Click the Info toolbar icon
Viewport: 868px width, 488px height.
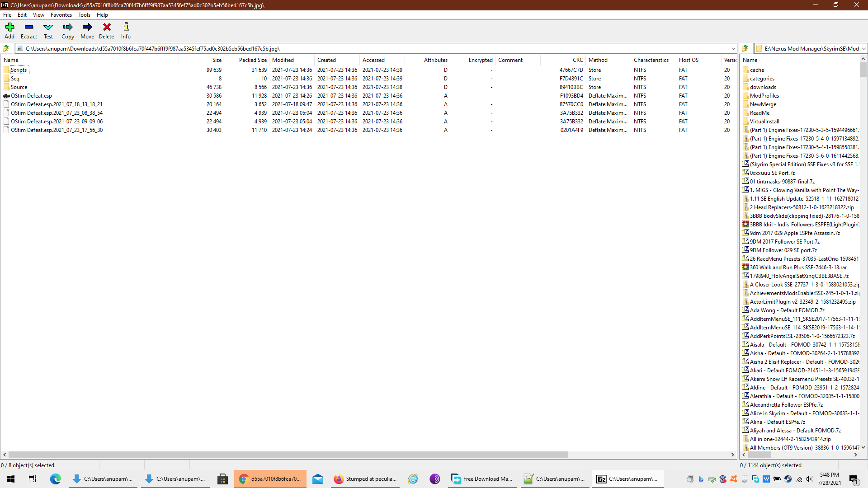click(x=126, y=31)
